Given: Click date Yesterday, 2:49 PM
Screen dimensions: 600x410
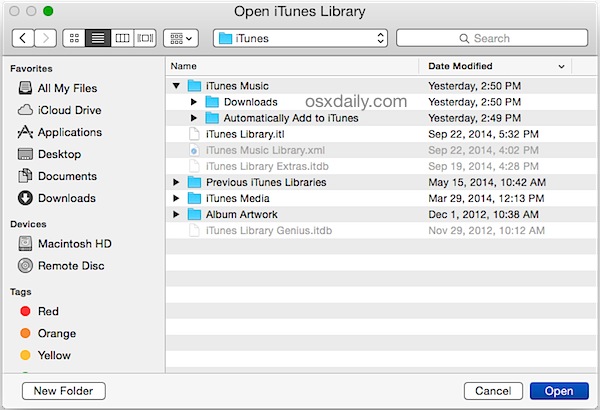Looking at the screenshot, I should pos(474,118).
